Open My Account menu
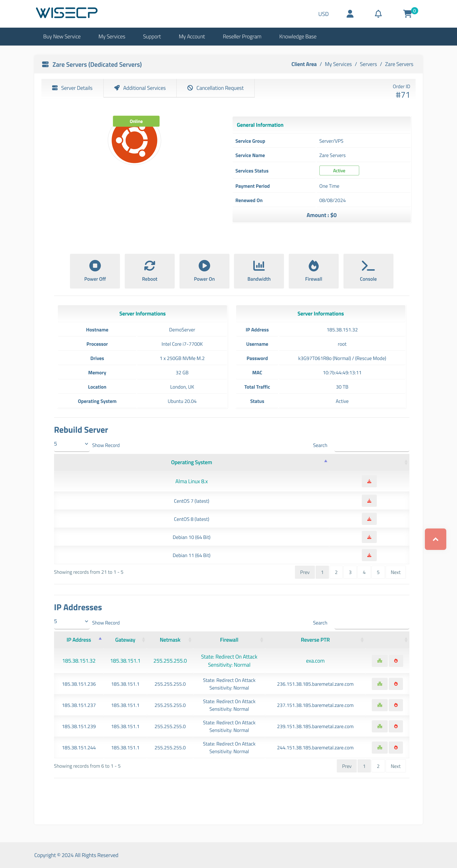457x868 pixels. pos(192,36)
